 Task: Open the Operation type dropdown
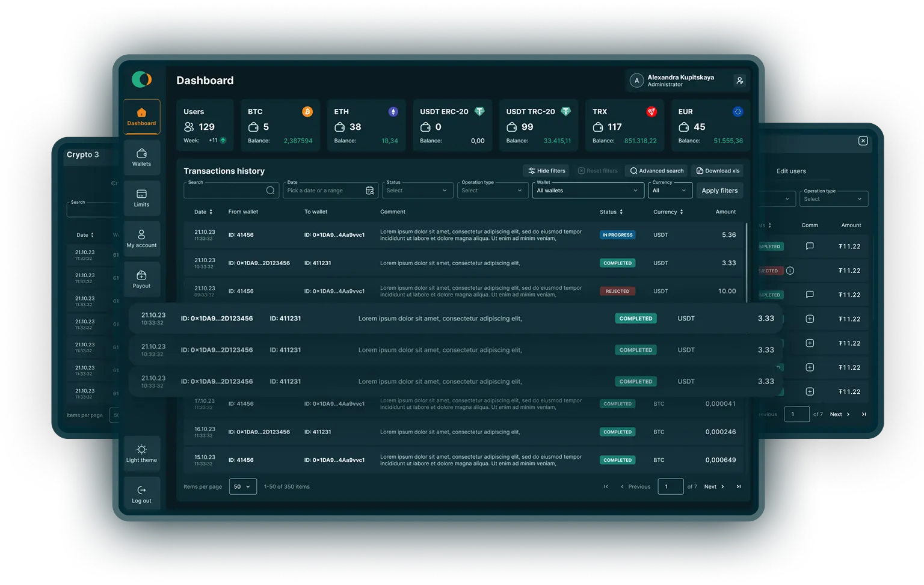pos(493,191)
